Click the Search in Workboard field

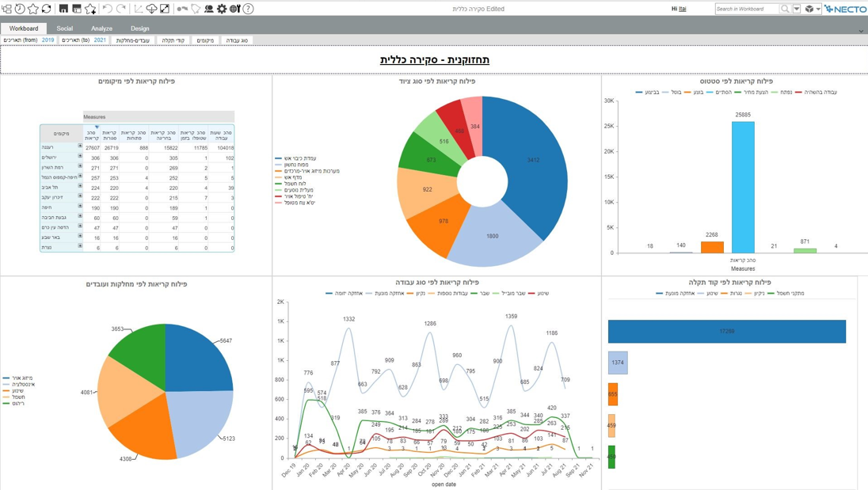(748, 9)
